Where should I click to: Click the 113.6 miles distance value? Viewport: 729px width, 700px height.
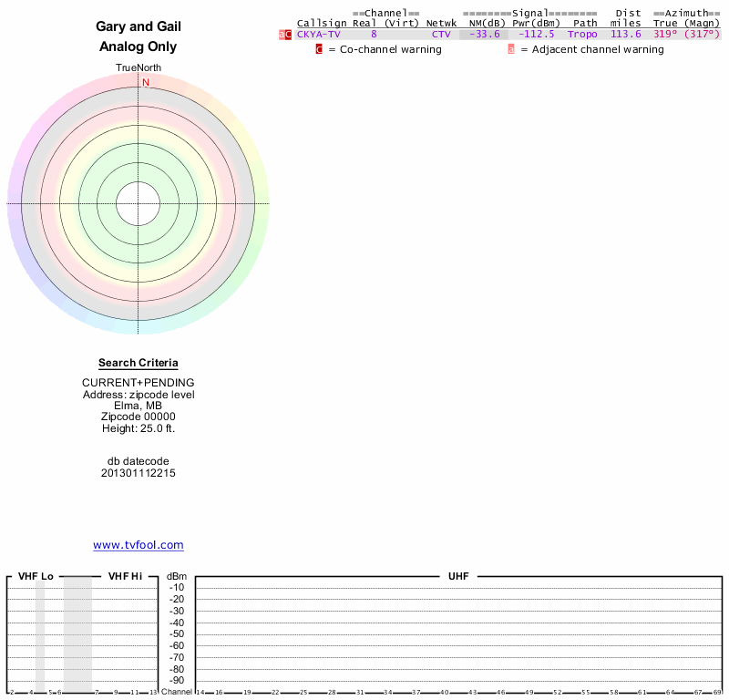click(x=626, y=35)
